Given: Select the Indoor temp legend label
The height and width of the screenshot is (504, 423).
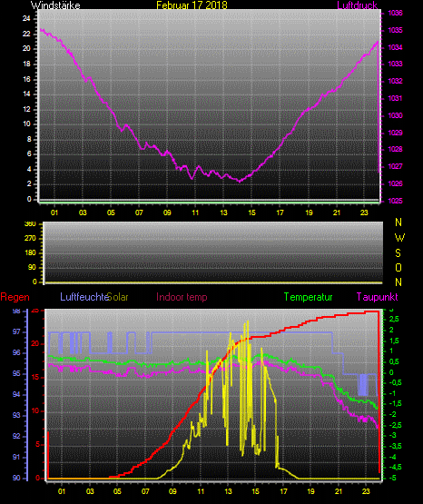Looking at the screenshot, I should point(182,297).
